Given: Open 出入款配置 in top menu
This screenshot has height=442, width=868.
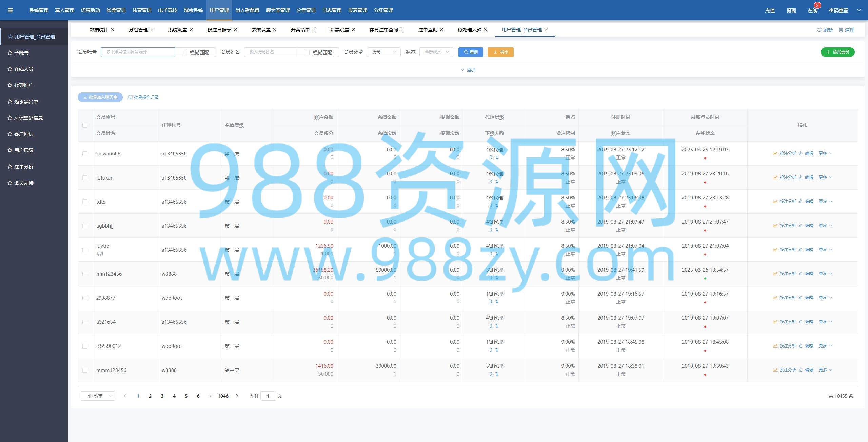Looking at the screenshot, I should 247,10.
